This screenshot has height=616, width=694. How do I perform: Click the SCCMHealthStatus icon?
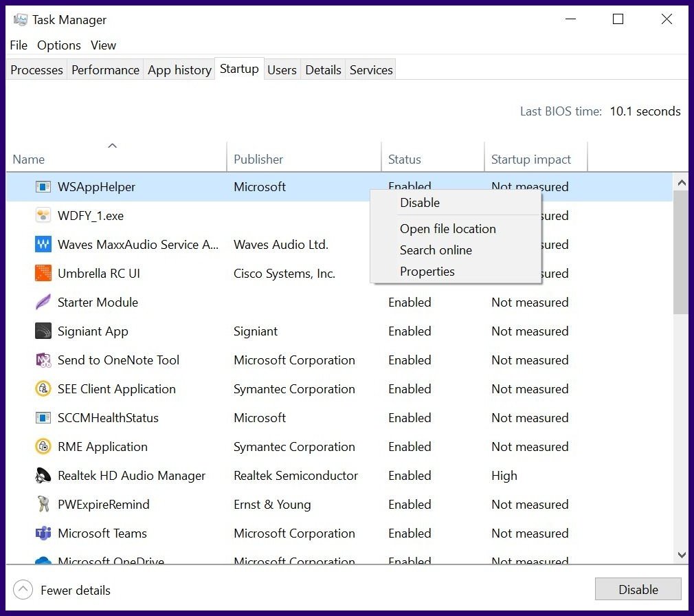(43, 417)
